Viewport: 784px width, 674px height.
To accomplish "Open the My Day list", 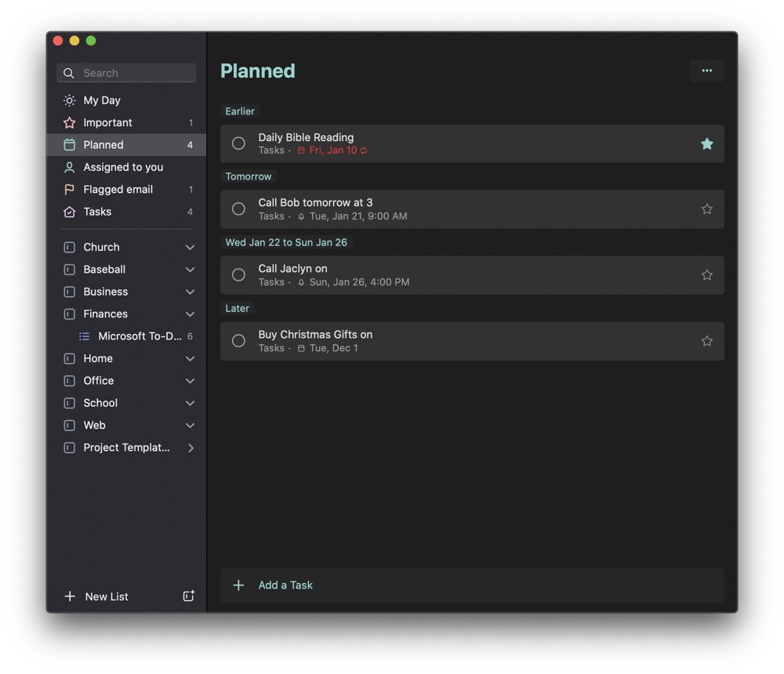I will coord(126,100).
